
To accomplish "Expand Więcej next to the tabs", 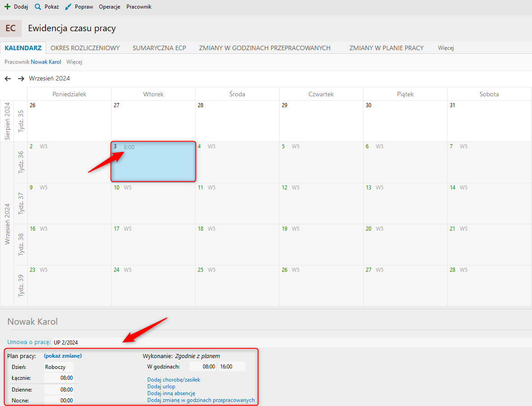I will tap(445, 48).
